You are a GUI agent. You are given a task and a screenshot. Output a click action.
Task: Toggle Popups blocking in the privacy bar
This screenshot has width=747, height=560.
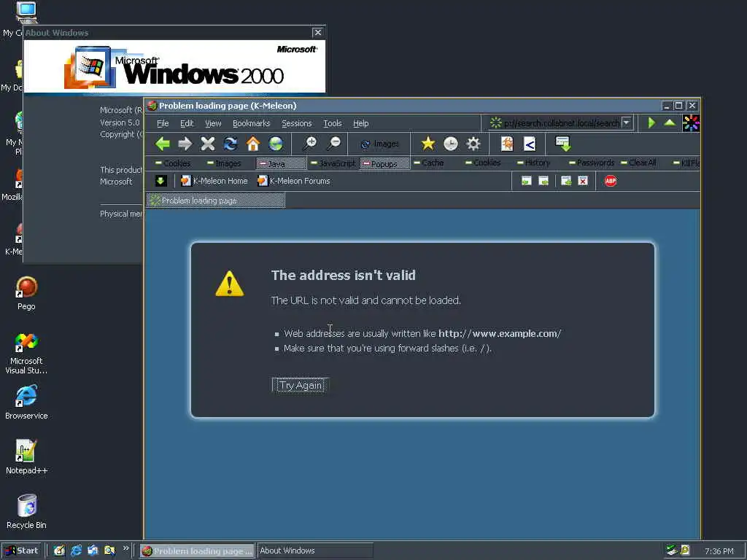coord(384,163)
